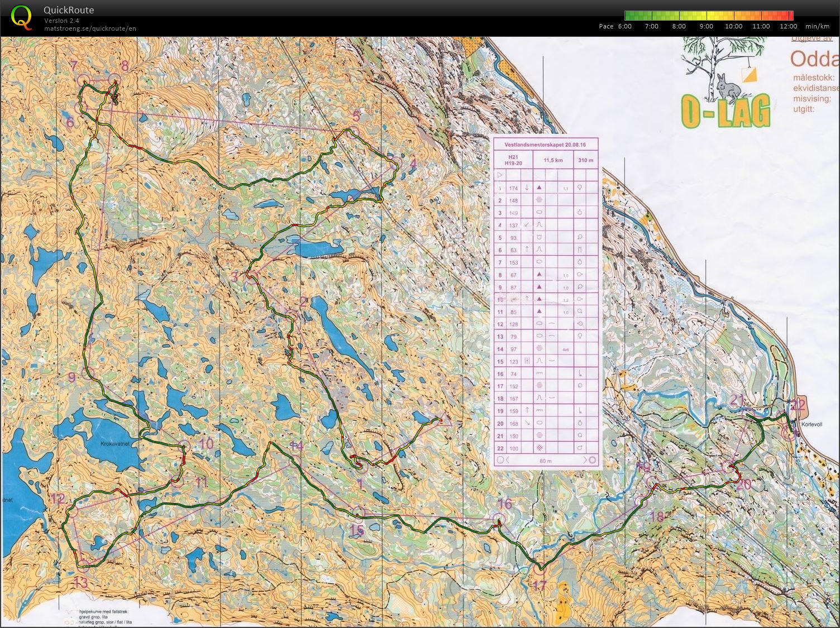The height and width of the screenshot is (628, 840).
Task: Click the Odda map title text
Action: [x=814, y=59]
